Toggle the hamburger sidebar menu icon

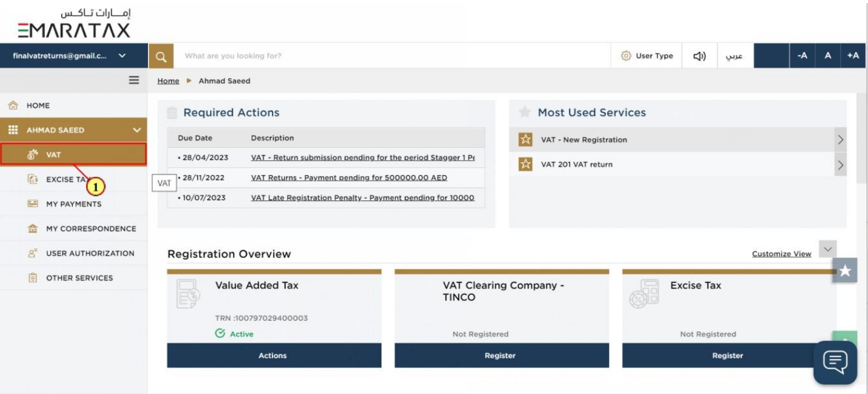coord(134,80)
